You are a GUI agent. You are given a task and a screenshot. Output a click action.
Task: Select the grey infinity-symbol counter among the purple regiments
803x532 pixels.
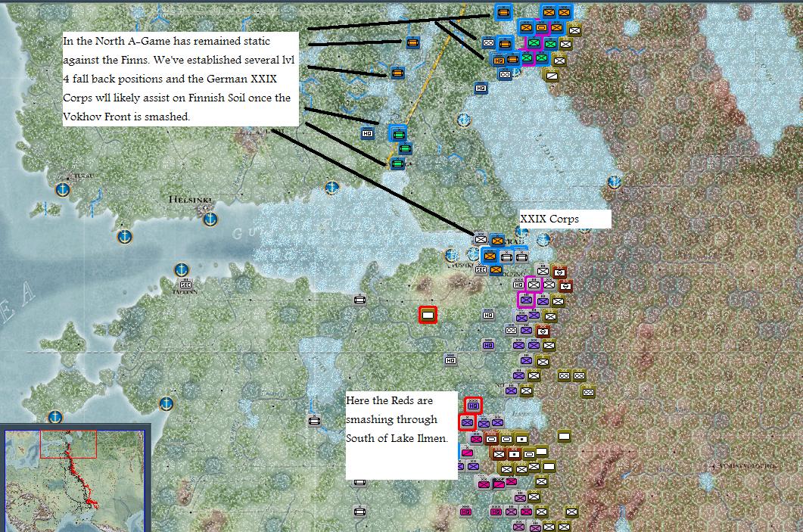click(511, 330)
